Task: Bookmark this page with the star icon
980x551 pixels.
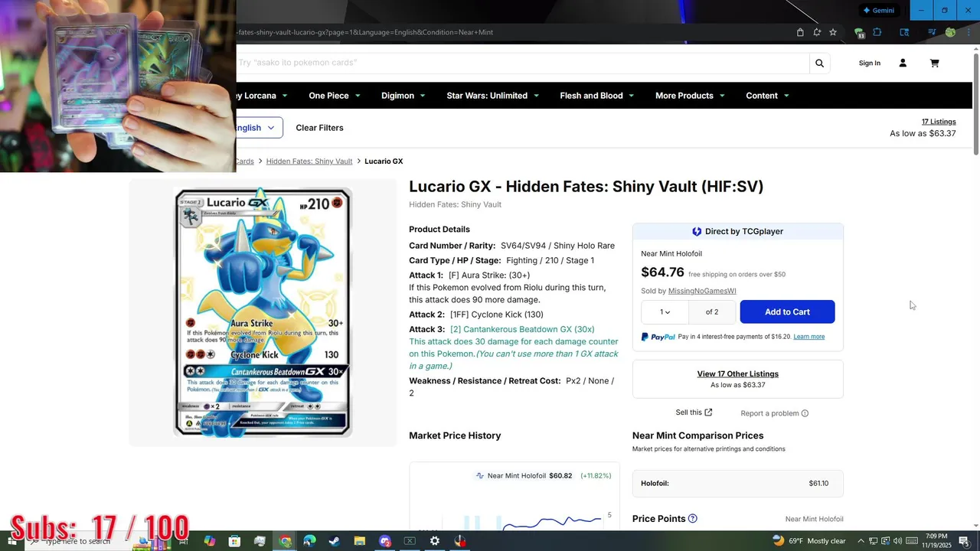Action: coord(833,32)
